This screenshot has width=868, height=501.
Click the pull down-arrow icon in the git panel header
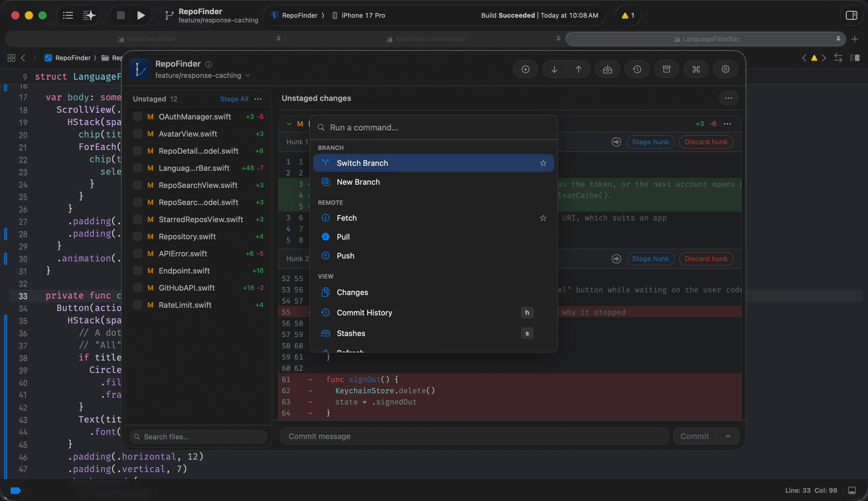tap(554, 69)
